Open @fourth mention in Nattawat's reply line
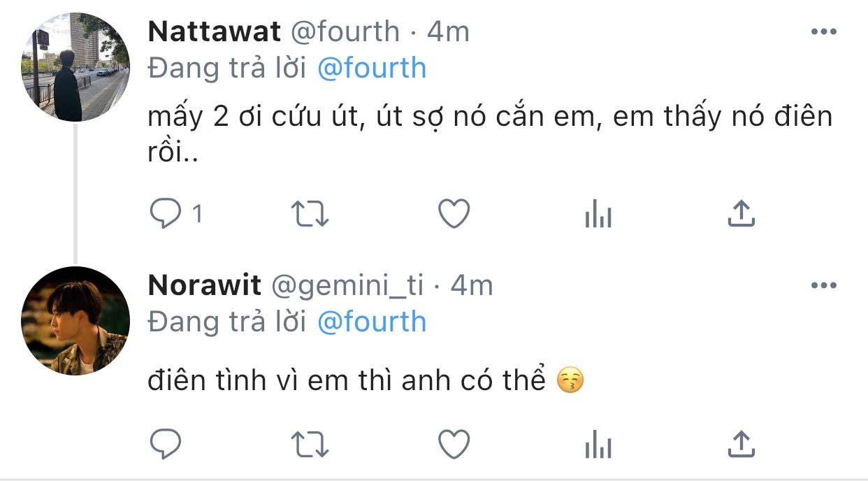 371,69
